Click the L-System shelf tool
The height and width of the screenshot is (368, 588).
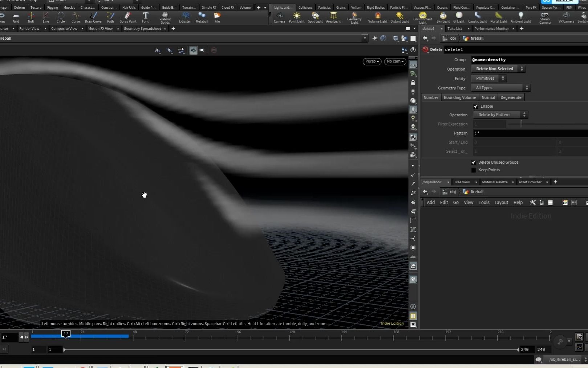coord(186,17)
